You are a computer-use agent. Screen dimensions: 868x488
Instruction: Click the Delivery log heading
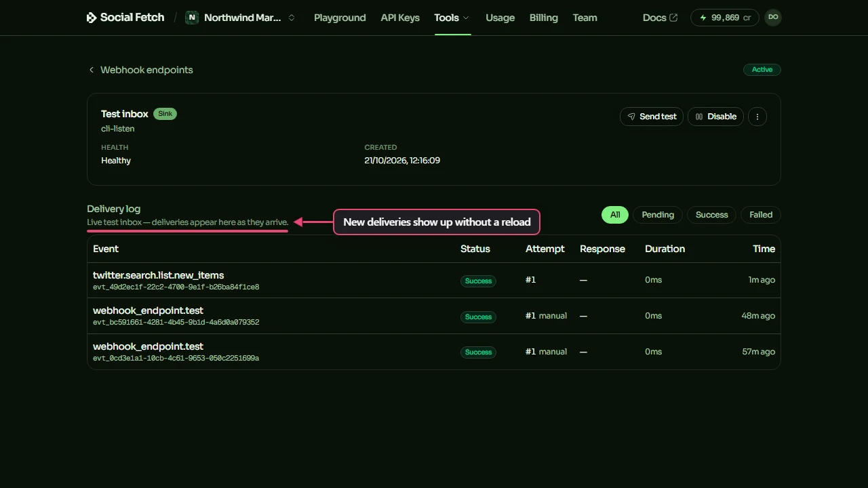(x=114, y=209)
